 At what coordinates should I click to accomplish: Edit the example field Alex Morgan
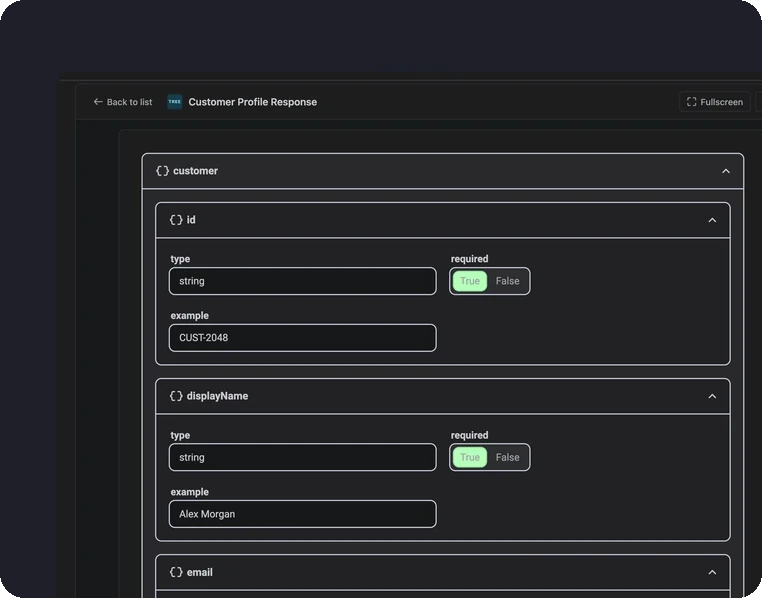[x=302, y=514]
